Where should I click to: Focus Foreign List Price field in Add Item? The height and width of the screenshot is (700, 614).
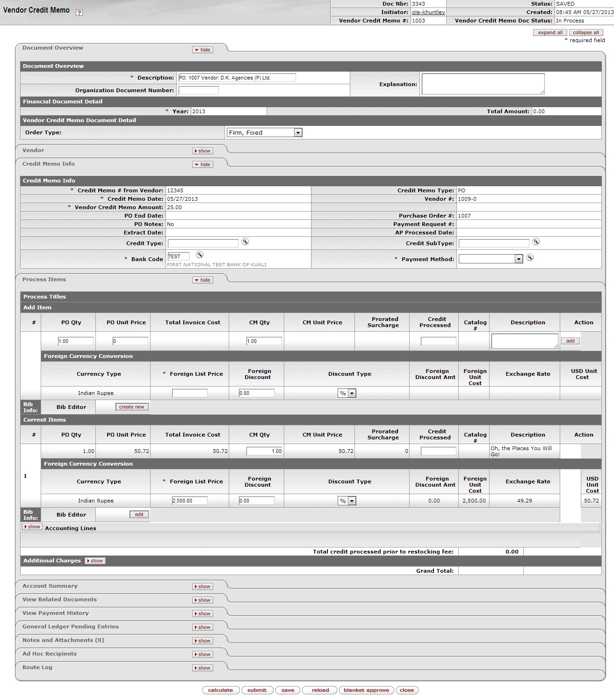[x=190, y=393]
